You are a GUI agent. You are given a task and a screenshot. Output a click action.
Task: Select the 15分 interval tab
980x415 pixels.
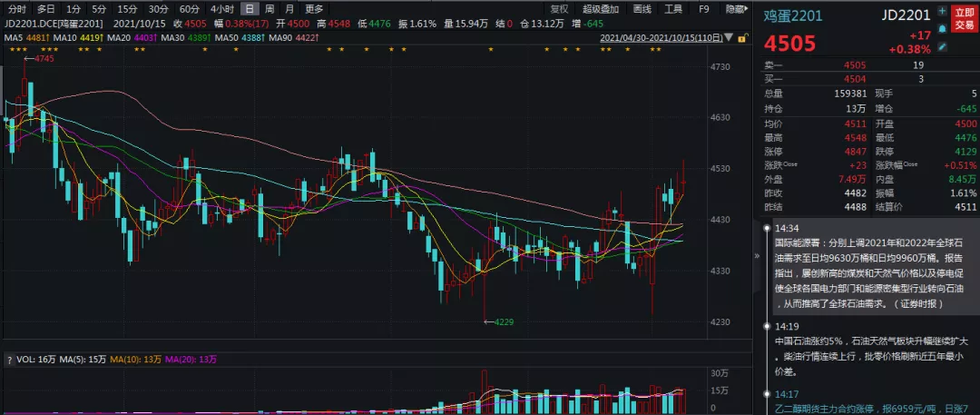pos(127,8)
